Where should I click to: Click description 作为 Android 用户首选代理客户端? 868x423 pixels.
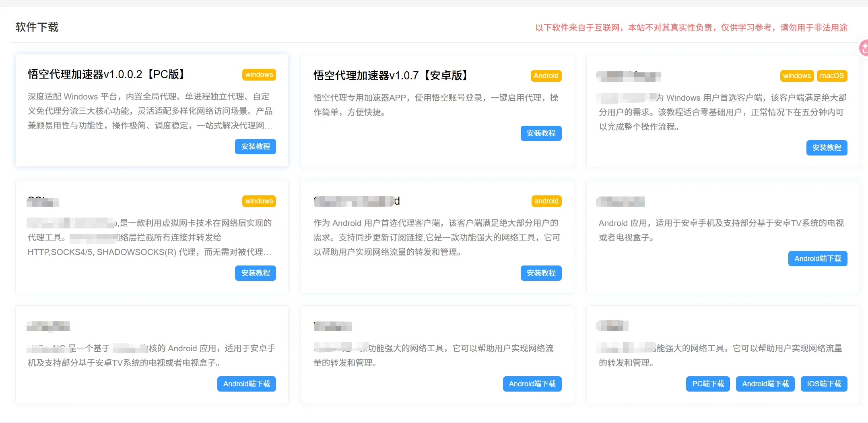click(437, 238)
